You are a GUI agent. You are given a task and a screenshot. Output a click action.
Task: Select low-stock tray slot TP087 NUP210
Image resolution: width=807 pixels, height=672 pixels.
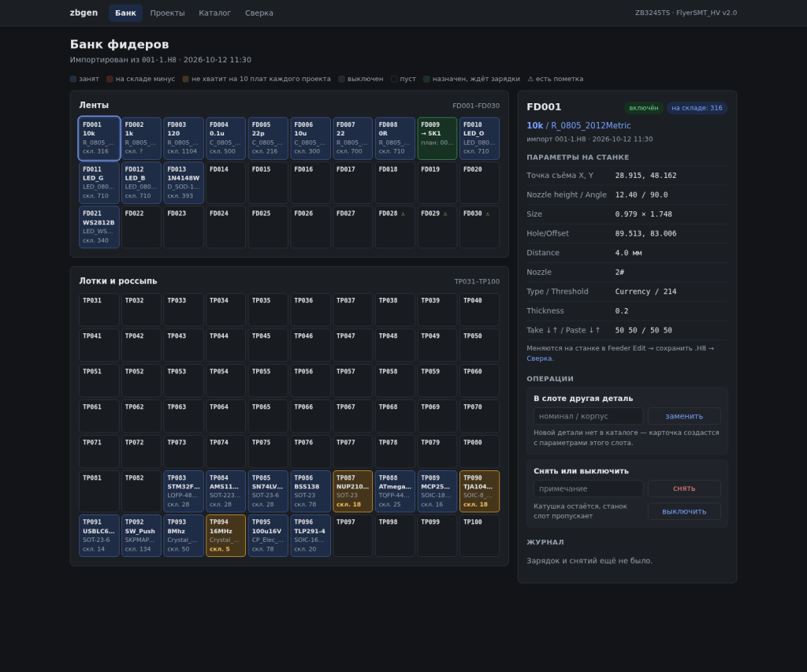[x=353, y=492]
